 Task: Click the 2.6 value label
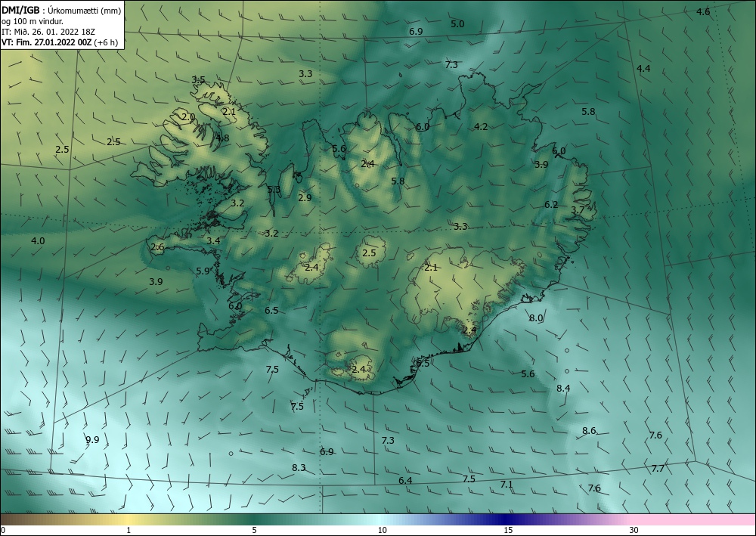158,247
